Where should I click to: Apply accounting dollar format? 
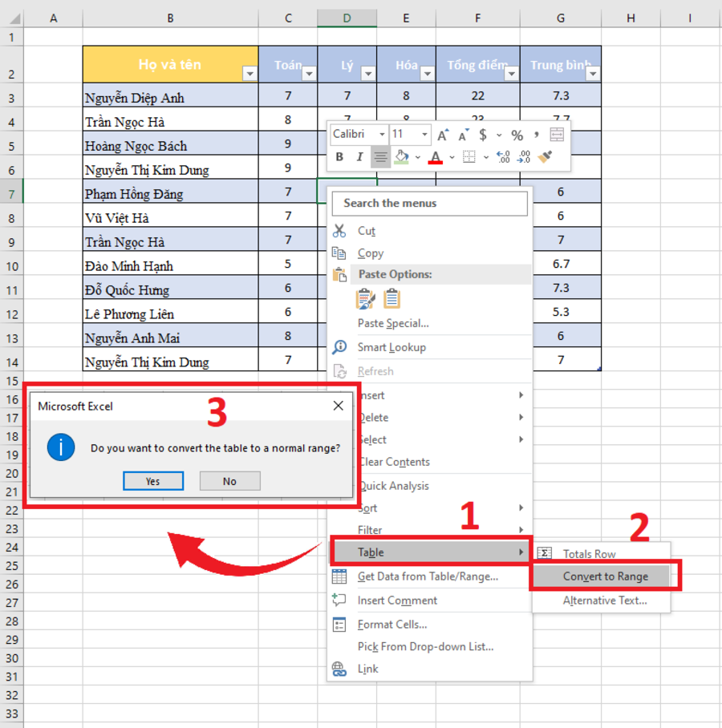pyautogui.click(x=483, y=135)
